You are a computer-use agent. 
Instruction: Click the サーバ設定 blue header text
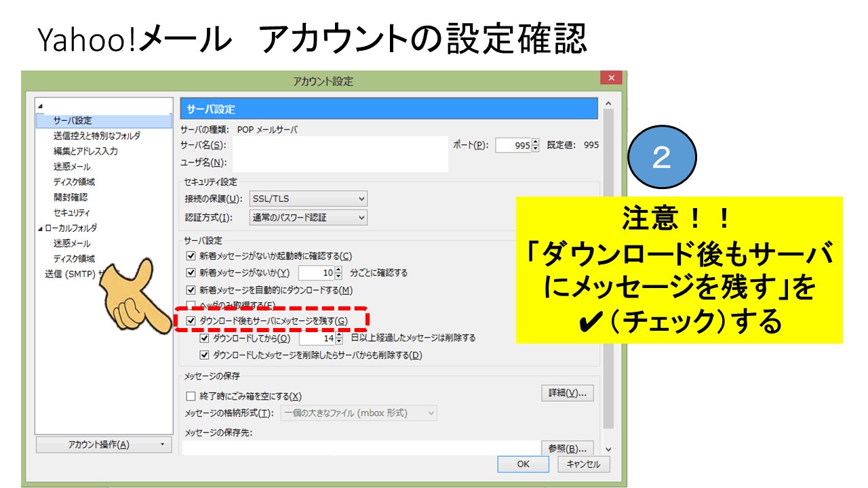coord(210,109)
